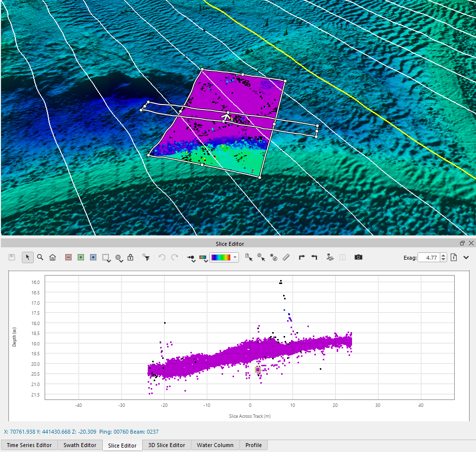Take a snapshot with camera icon

tap(358, 257)
